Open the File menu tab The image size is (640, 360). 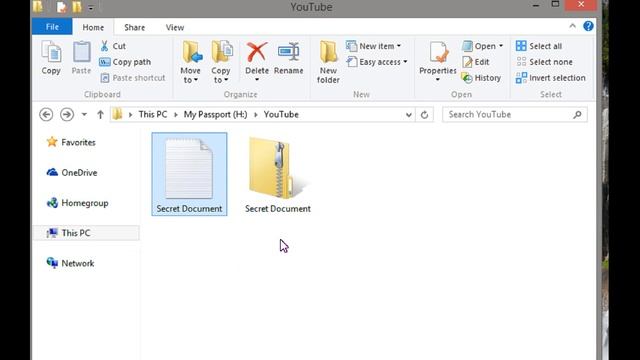(x=52, y=27)
